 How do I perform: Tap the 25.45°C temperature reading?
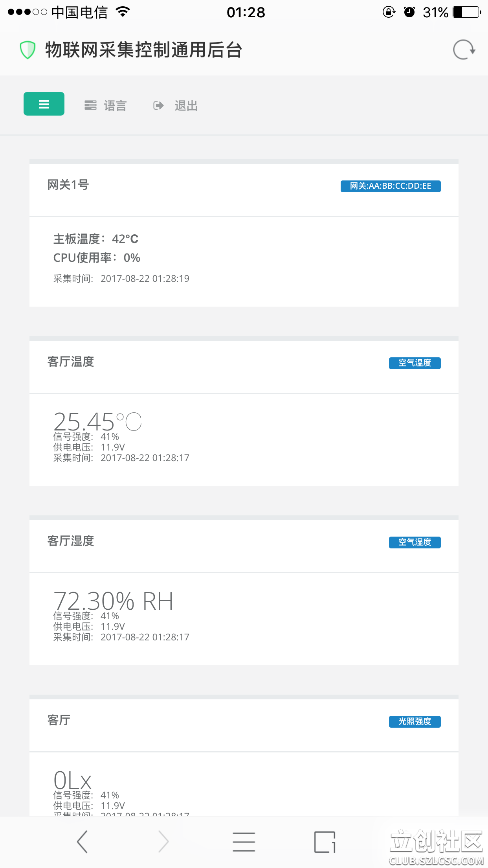tap(97, 421)
